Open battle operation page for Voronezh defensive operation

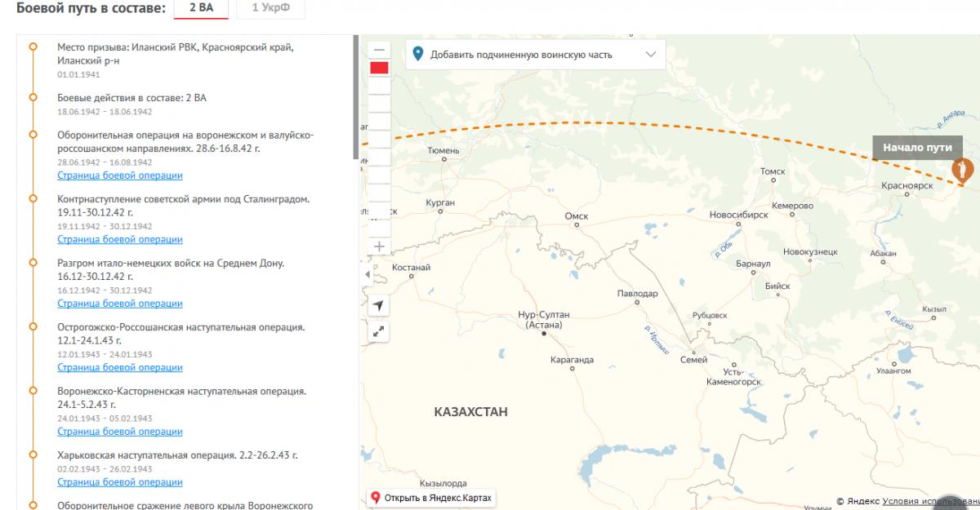tap(120, 175)
